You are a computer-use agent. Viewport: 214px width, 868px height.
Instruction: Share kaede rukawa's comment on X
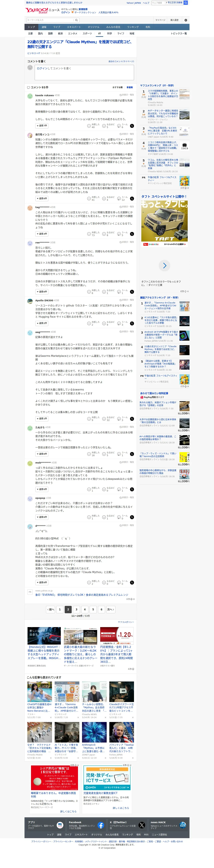click(132, 126)
